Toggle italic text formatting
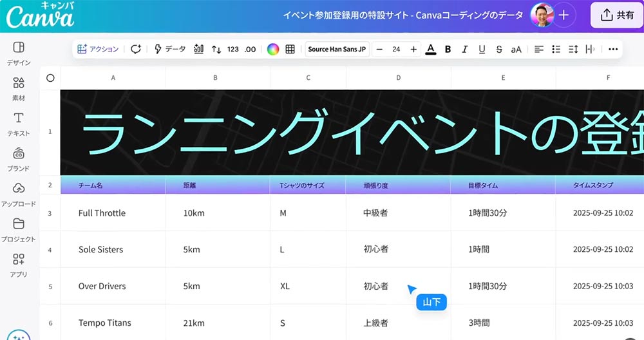This screenshot has height=340, width=644. tap(464, 49)
